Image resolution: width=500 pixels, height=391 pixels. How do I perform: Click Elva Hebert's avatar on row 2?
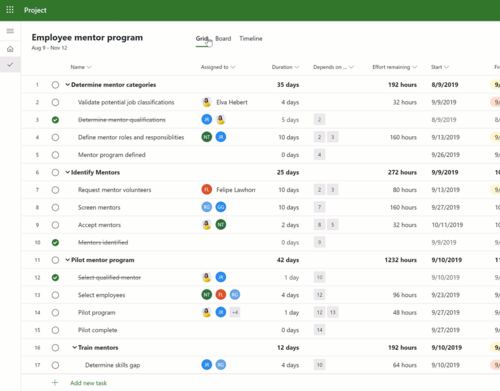[207, 102]
